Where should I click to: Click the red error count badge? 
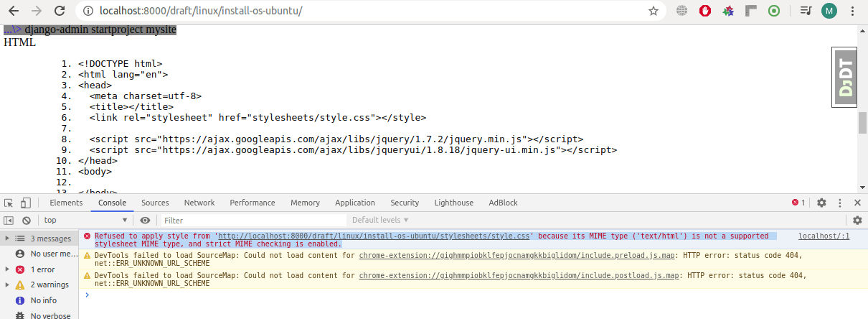(798, 203)
